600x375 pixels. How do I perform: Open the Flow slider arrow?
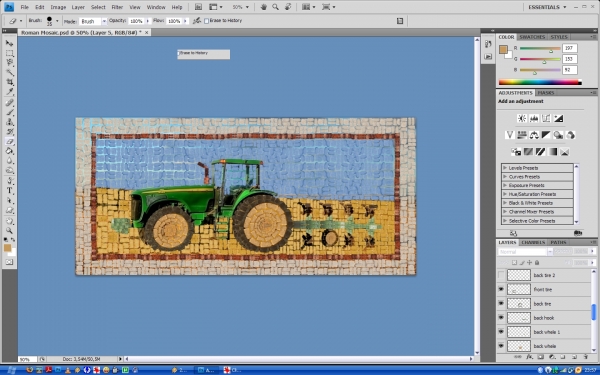(186, 21)
